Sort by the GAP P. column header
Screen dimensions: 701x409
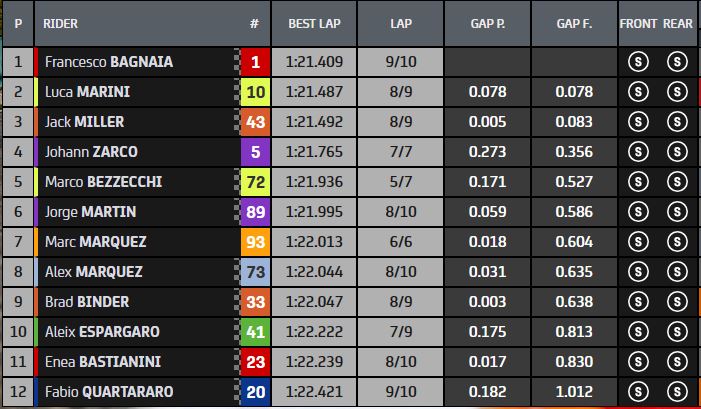pyautogui.click(x=487, y=22)
